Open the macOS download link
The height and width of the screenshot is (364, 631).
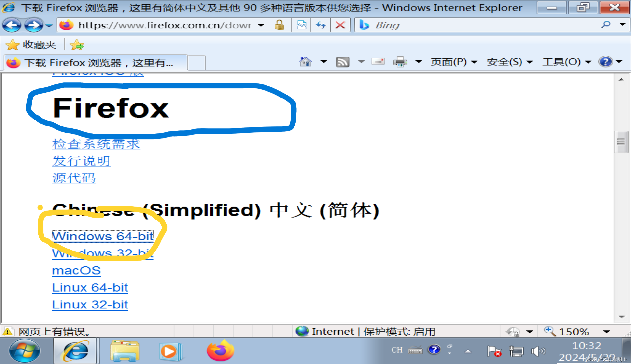point(76,270)
